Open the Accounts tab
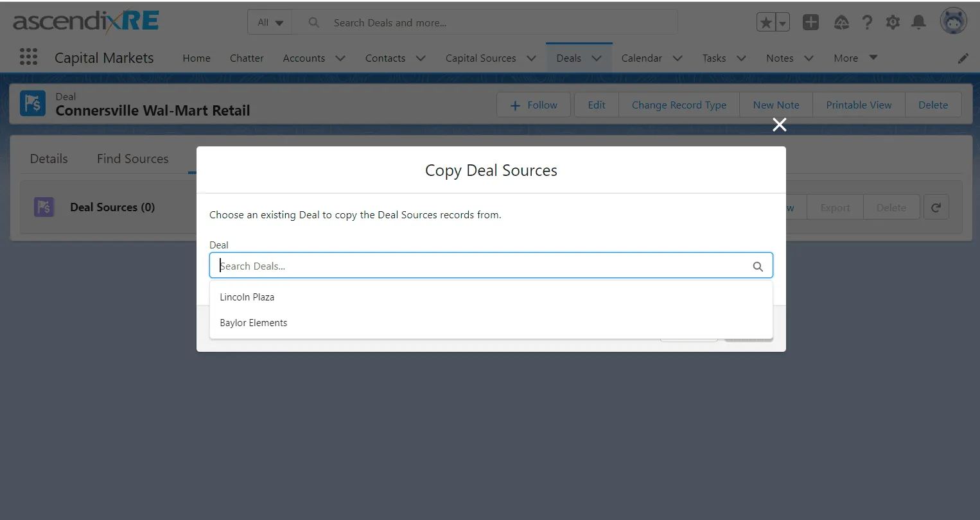 (304, 58)
